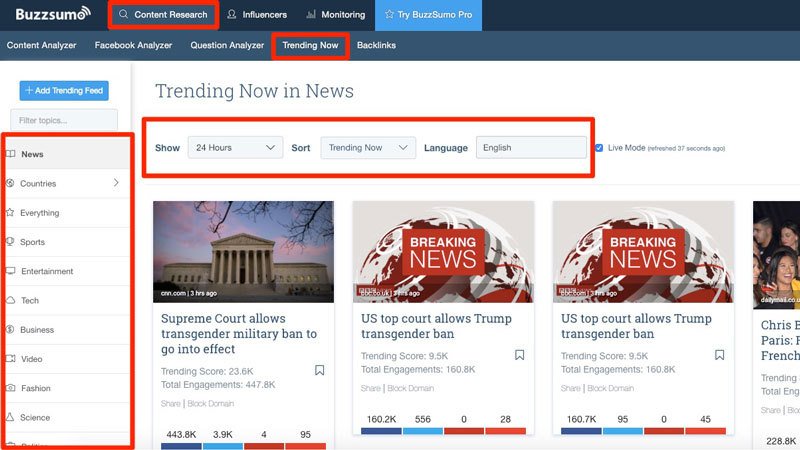
Task: Click the Content Research magnifier icon
Action: pyautogui.click(x=123, y=14)
